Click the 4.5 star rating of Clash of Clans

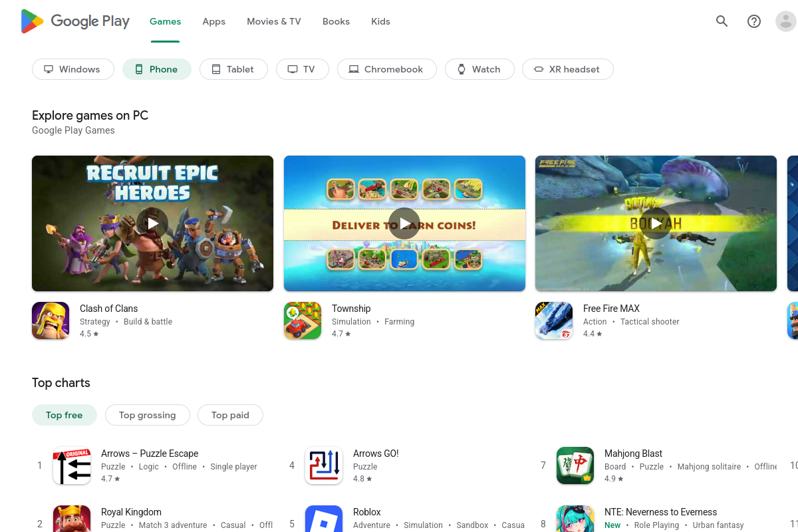click(89, 334)
